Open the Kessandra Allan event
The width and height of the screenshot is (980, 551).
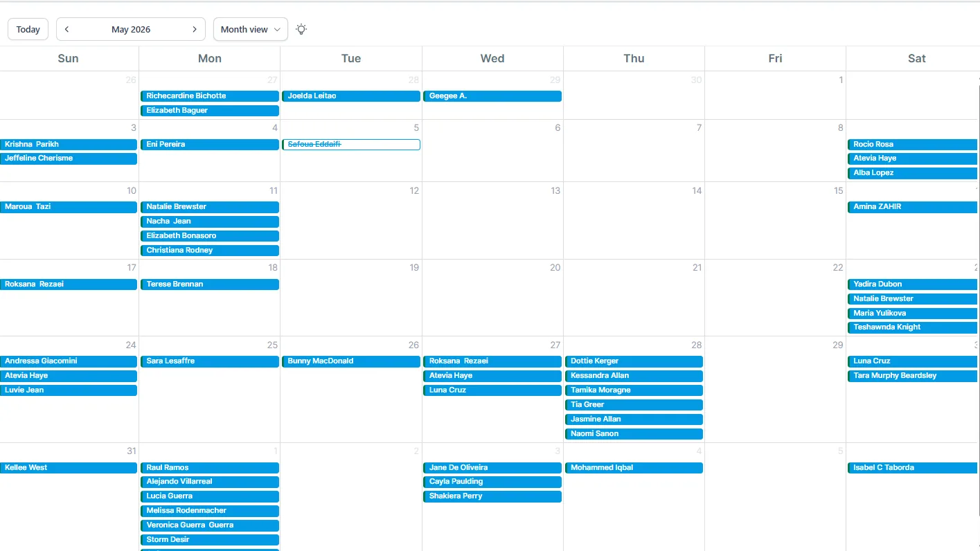point(634,376)
